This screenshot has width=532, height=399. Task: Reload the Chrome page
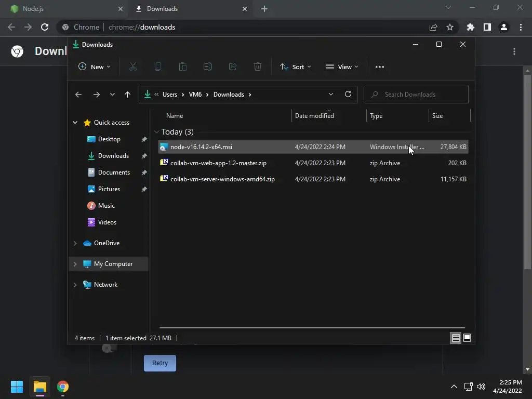point(45,27)
